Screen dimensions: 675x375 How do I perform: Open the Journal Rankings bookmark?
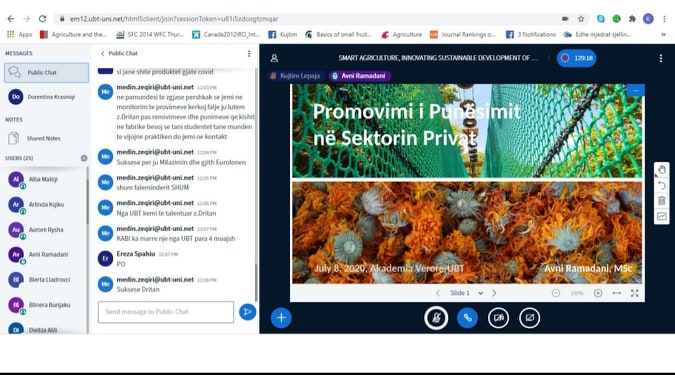click(463, 34)
